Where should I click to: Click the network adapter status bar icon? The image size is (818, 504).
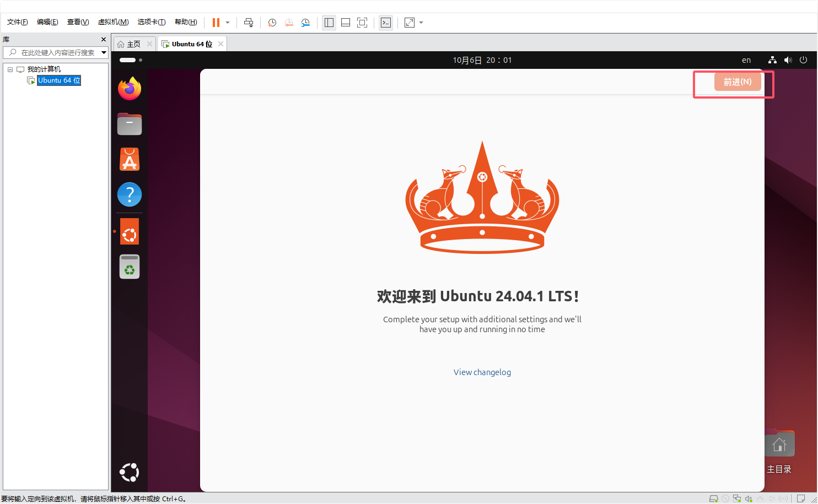(737, 498)
